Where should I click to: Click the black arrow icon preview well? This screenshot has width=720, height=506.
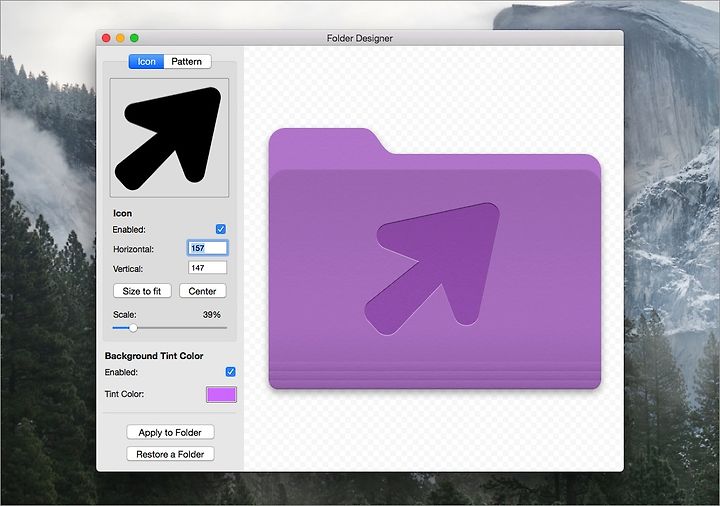(x=169, y=138)
